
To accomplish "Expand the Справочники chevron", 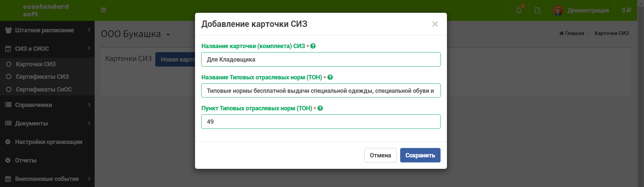I will pyautogui.click(x=89, y=105).
